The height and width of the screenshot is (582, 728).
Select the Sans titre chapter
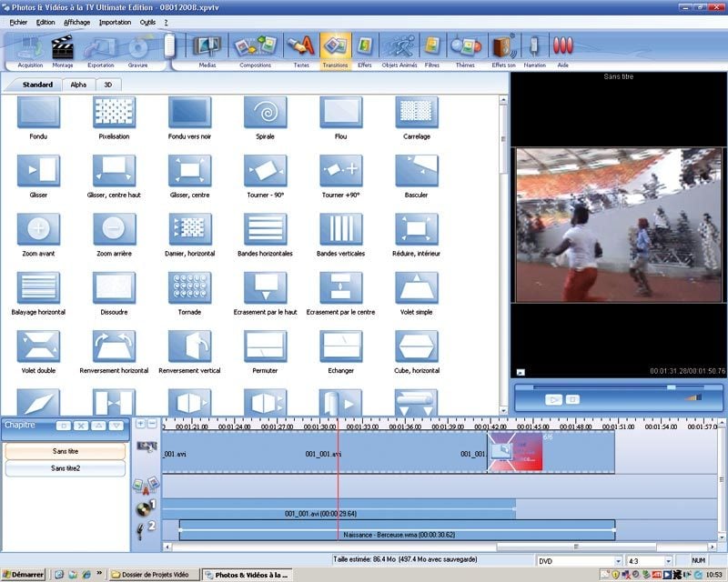(x=65, y=451)
